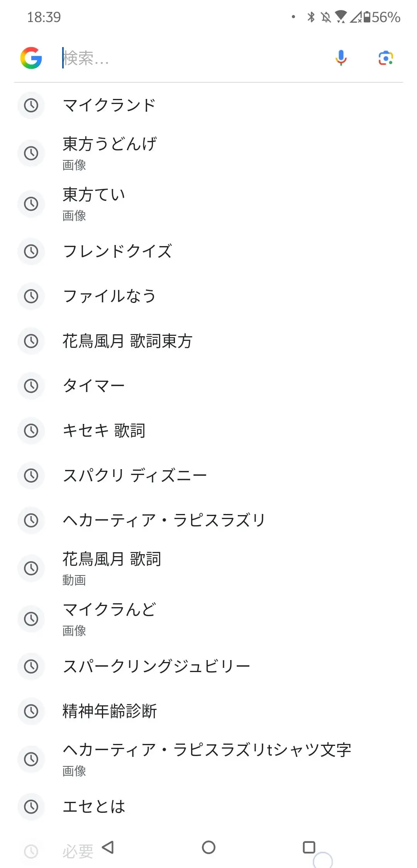Select 東方うどんげ image search suggestion
The height and width of the screenshot is (868, 417).
point(208,153)
